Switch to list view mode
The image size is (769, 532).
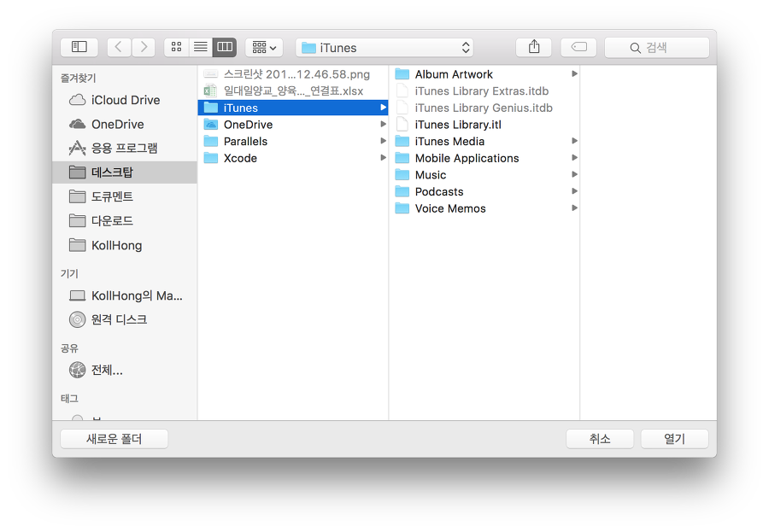(x=200, y=47)
